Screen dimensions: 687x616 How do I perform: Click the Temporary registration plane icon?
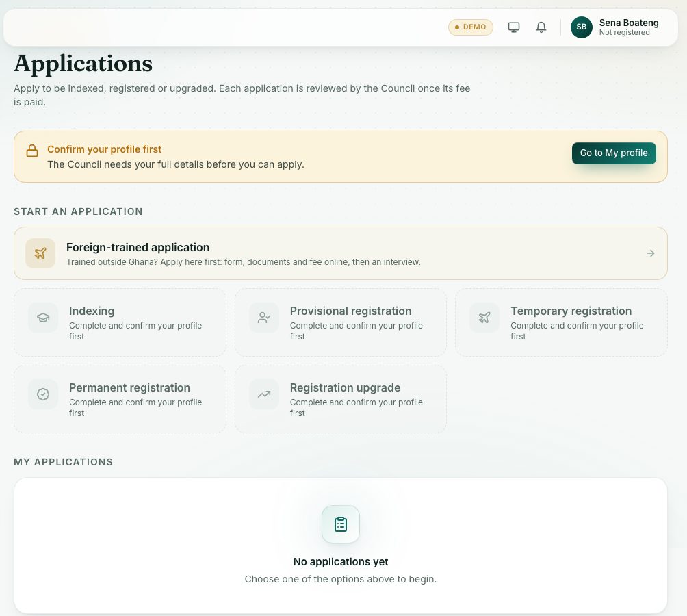click(x=484, y=318)
